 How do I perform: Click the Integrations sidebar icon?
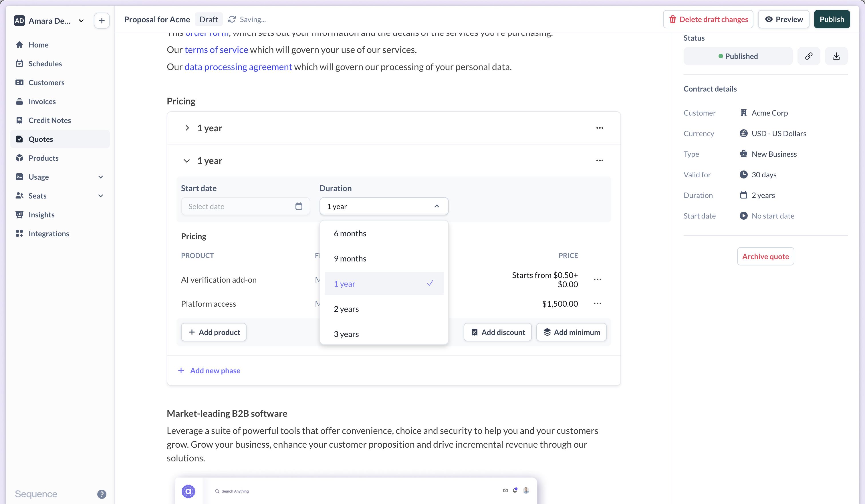point(19,233)
